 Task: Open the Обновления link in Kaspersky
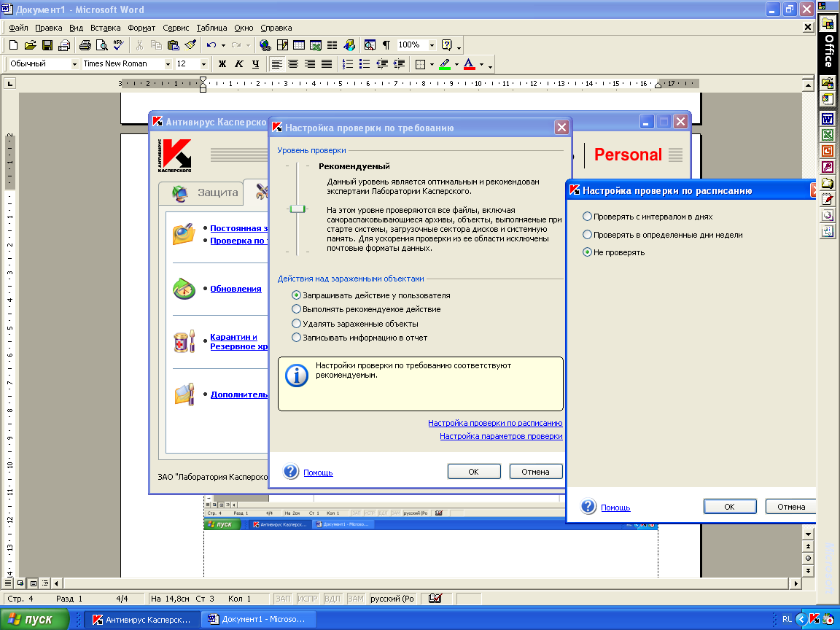click(x=236, y=288)
